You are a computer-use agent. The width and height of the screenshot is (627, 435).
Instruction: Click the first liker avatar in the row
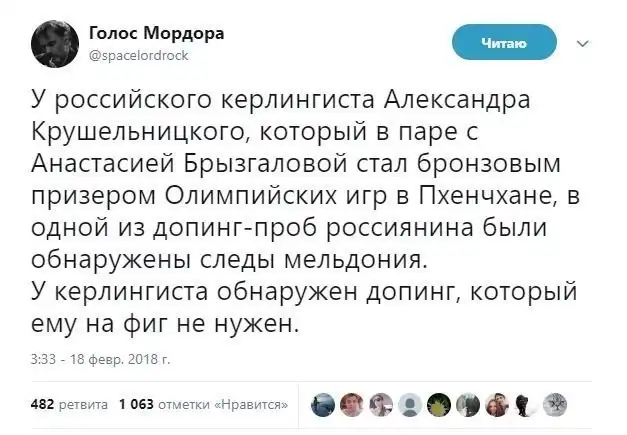[323, 403]
